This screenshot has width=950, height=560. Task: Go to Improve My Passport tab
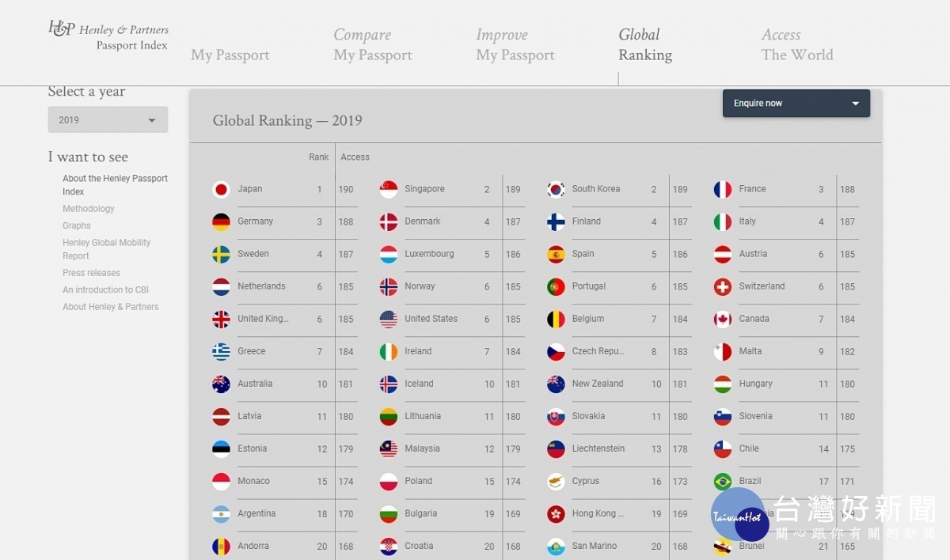[x=515, y=45]
